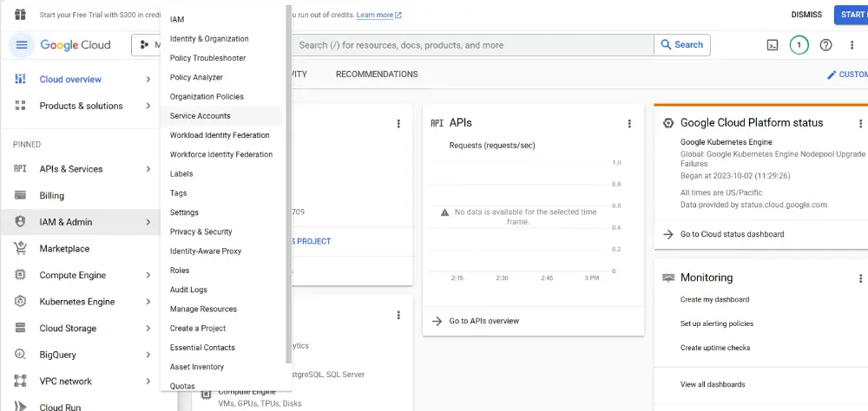Click the Billing card icon
Image resolution: width=868 pixels, height=411 pixels.
click(x=21, y=195)
